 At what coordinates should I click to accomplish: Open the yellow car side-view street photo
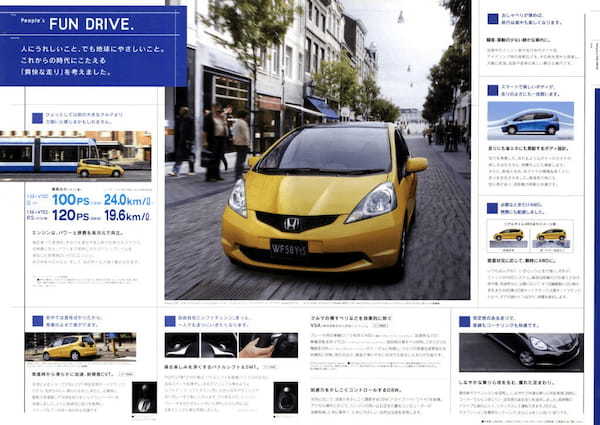coord(80,347)
